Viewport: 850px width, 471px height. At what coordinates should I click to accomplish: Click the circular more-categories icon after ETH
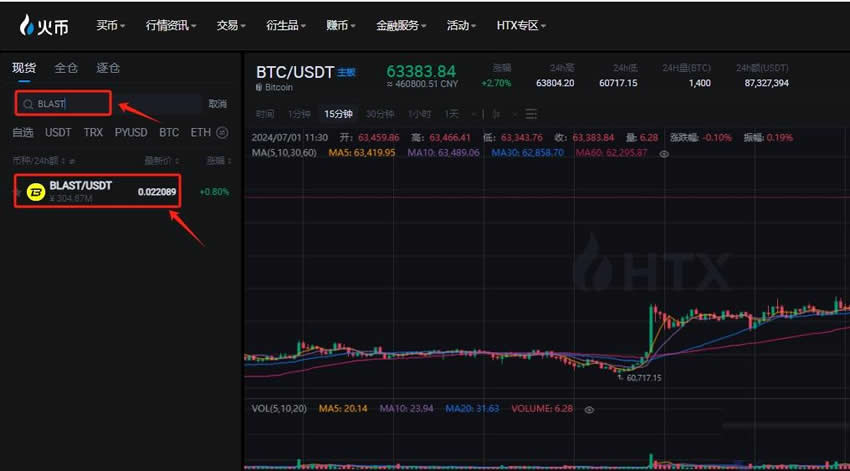(x=222, y=132)
